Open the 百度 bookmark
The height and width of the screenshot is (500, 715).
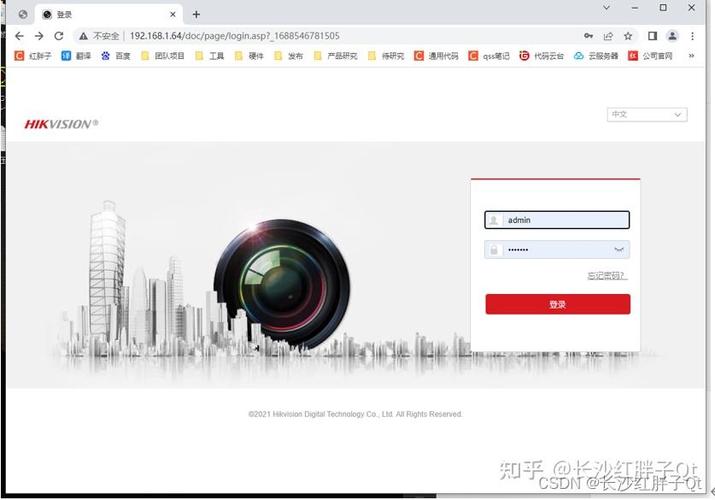(x=116, y=56)
